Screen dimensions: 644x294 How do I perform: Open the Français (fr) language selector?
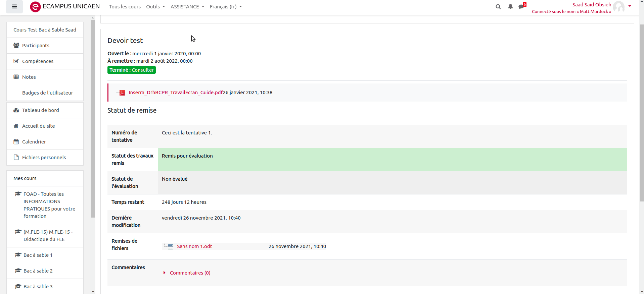click(x=226, y=7)
